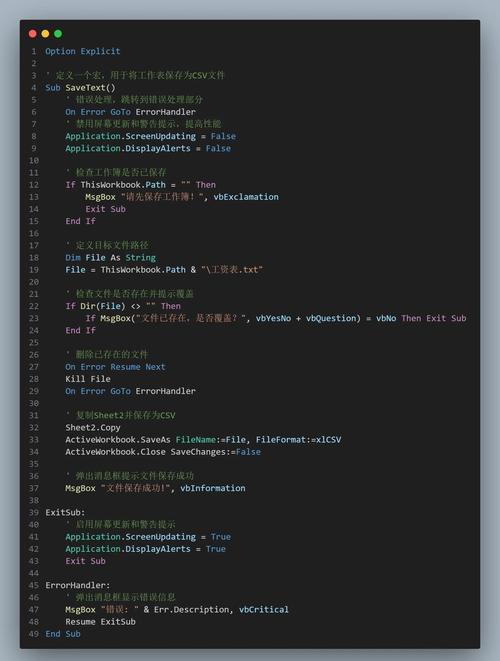Screen dimensions: 500x661
Task: Click the green maximize window dot
Action: pos(58,34)
